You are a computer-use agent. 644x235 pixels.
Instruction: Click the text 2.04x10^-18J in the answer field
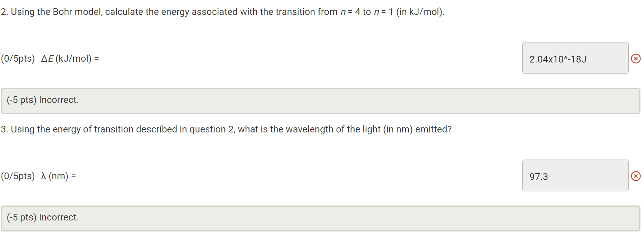tap(558, 59)
